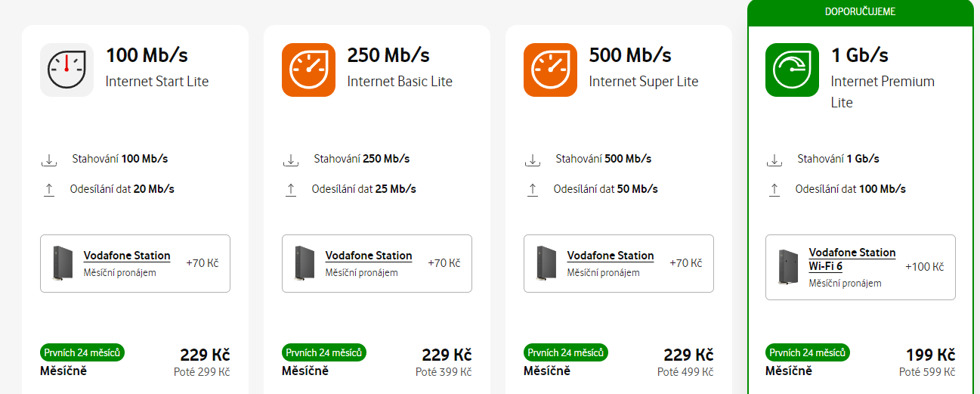Click the 100 Mb/s speedometer icon
This screenshot has width=980, height=394.
[x=66, y=70]
